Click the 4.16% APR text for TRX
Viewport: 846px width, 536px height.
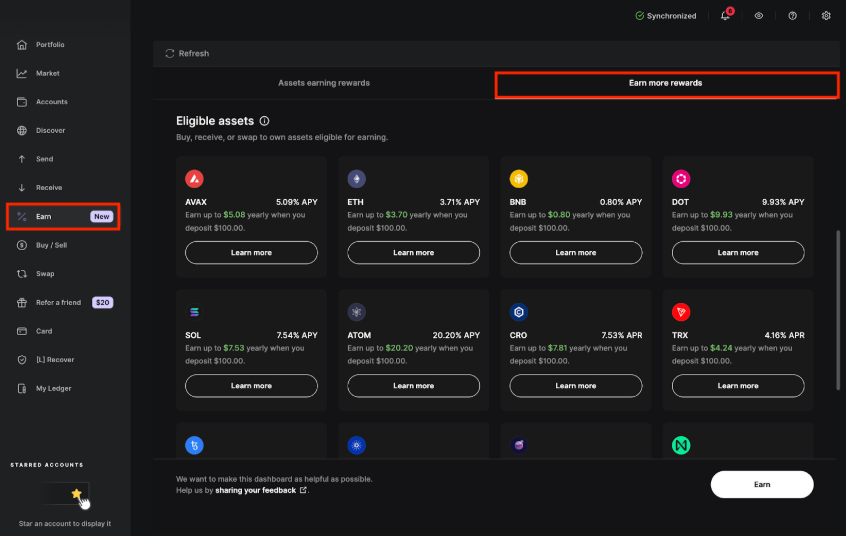(784, 335)
